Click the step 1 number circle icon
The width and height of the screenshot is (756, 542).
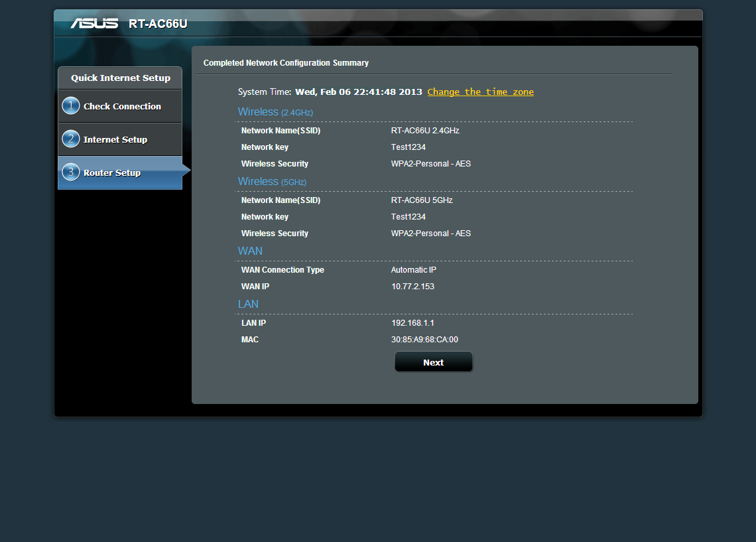(x=71, y=106)
